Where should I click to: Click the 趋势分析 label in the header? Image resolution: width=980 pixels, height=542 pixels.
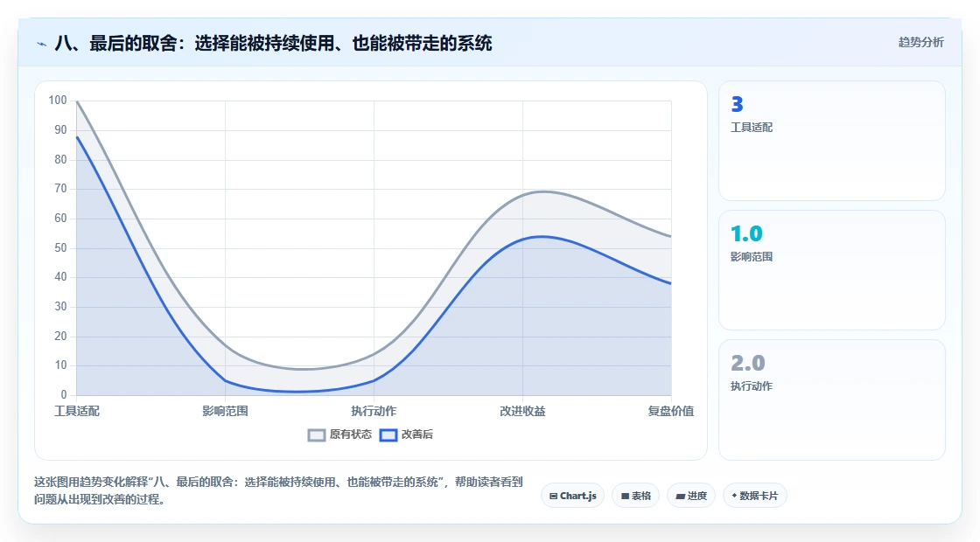[x=920, y=43]
